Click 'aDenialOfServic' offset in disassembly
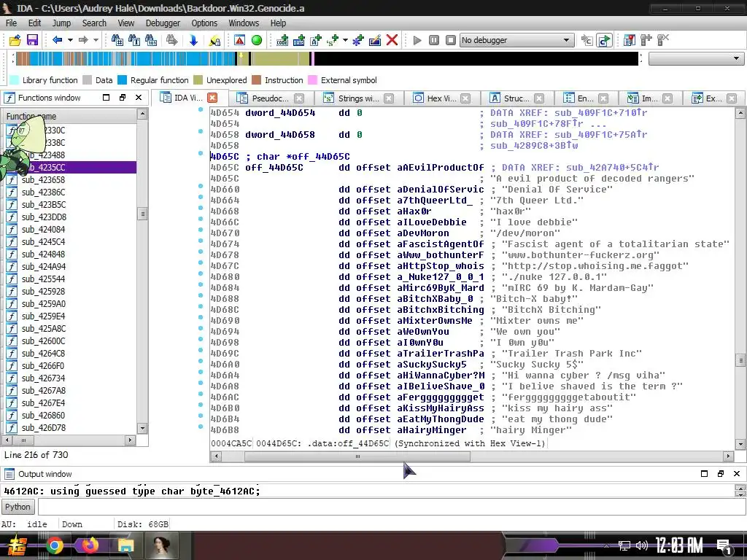The width and height of the screenshot is (747, 560). tap(440, 190)
